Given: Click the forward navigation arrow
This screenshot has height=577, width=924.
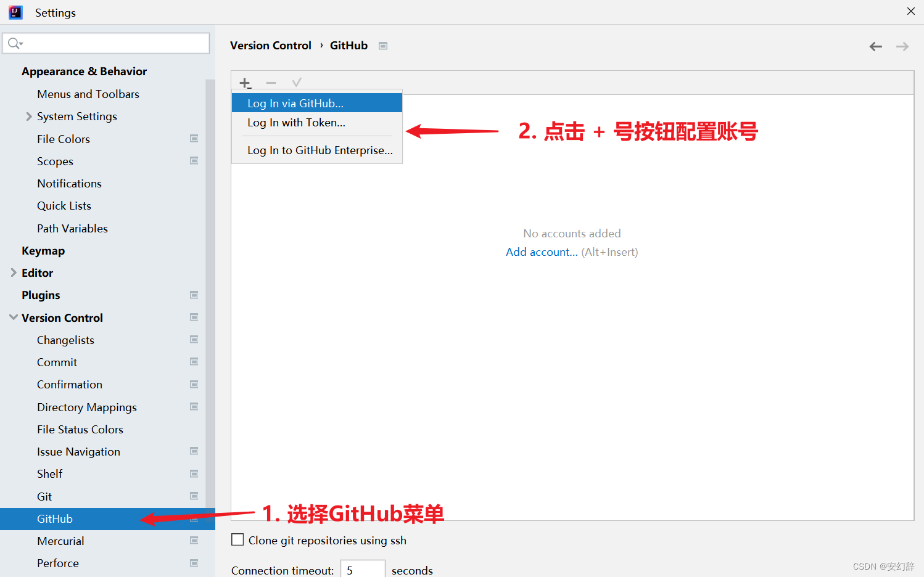Looking at the screenshot, I should [902, 46].
